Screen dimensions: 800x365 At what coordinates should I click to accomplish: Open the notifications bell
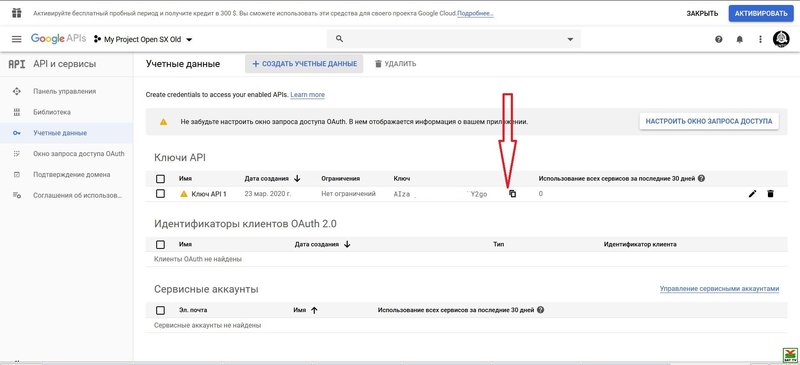coord(740,39)
